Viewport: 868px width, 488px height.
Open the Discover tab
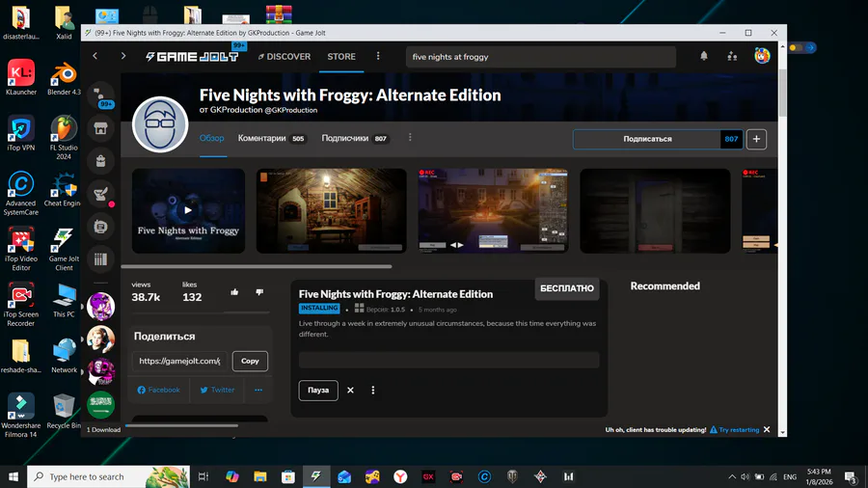tap(284, 57)
